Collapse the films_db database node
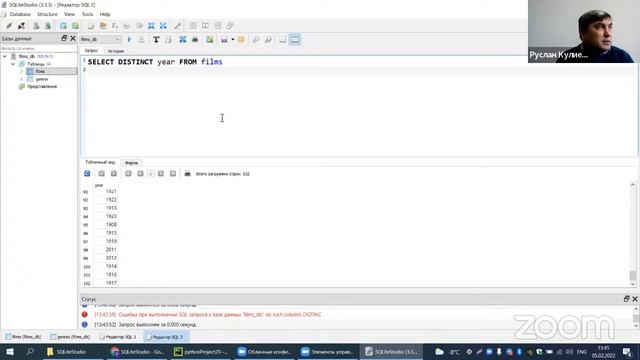640x360 pixels. coord(5,56)
